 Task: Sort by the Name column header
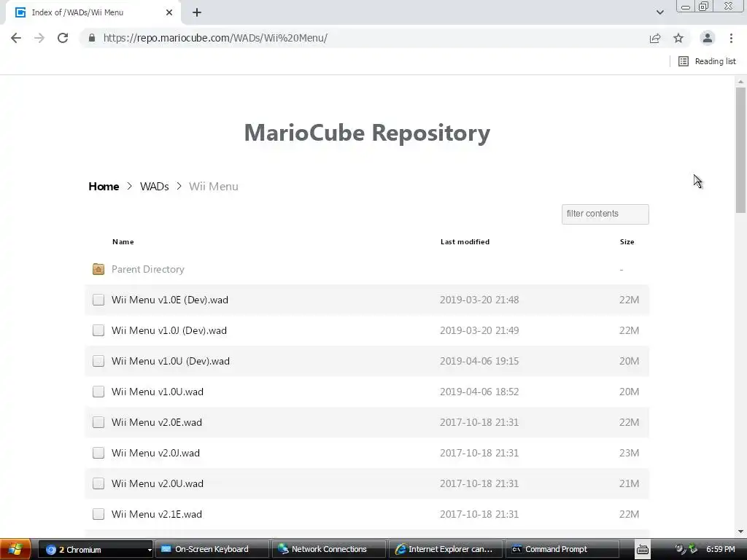click(x=123, y=242)
